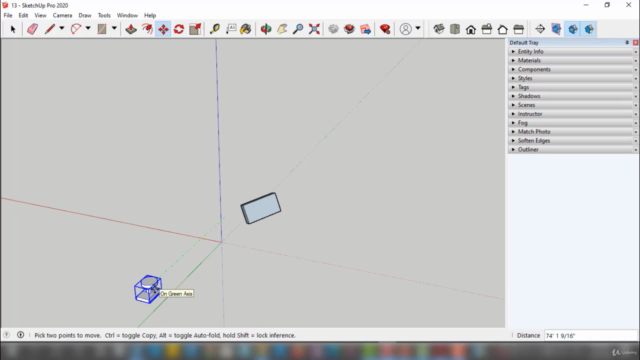This screenshot has width=640, height=360.
Task: Select the Zoom magnifier tool
Action: (x=298, y=29)
